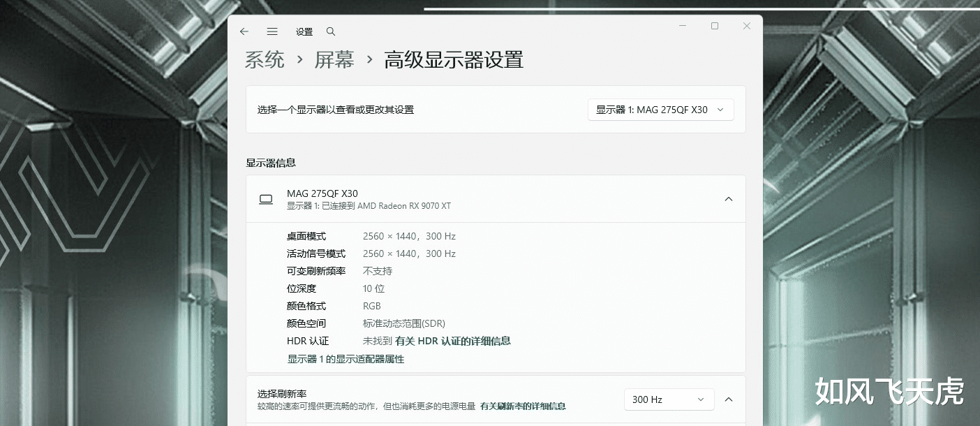The height and width of the screenshot is (426, 980).
Task: Click 活动信号模式 value 2560 × 1440, 300 Hz
Action: [x=409, y=254]
